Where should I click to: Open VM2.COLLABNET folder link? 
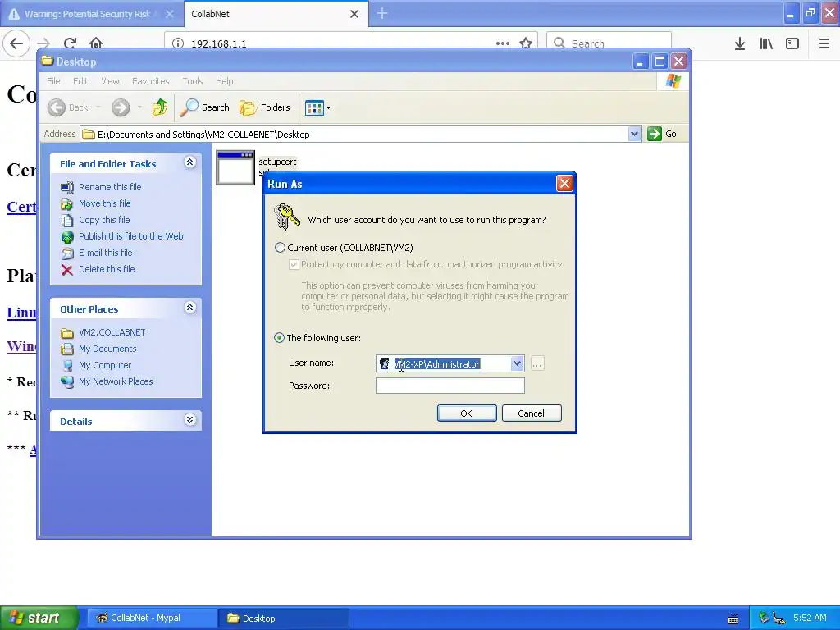pos(112,332)
